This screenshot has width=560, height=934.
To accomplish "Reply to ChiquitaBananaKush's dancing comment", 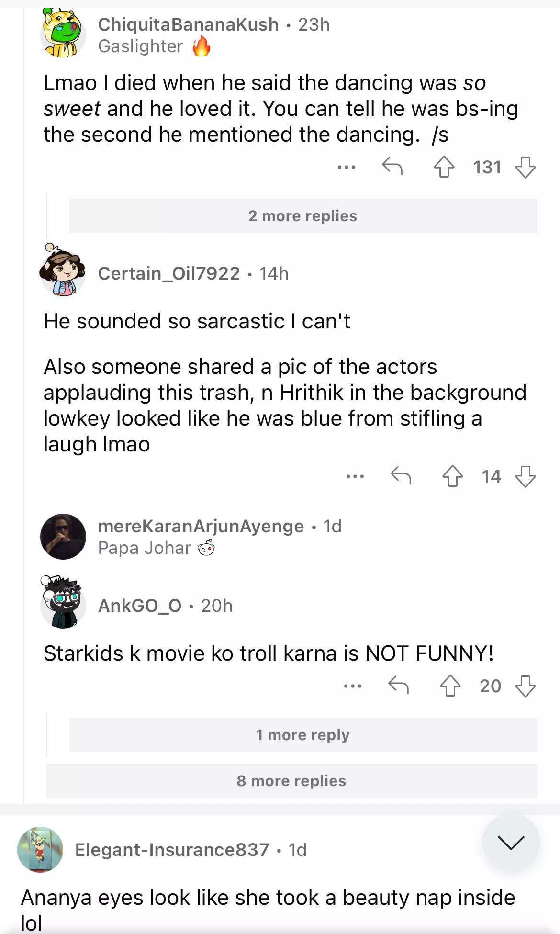I will coord(392,167).
